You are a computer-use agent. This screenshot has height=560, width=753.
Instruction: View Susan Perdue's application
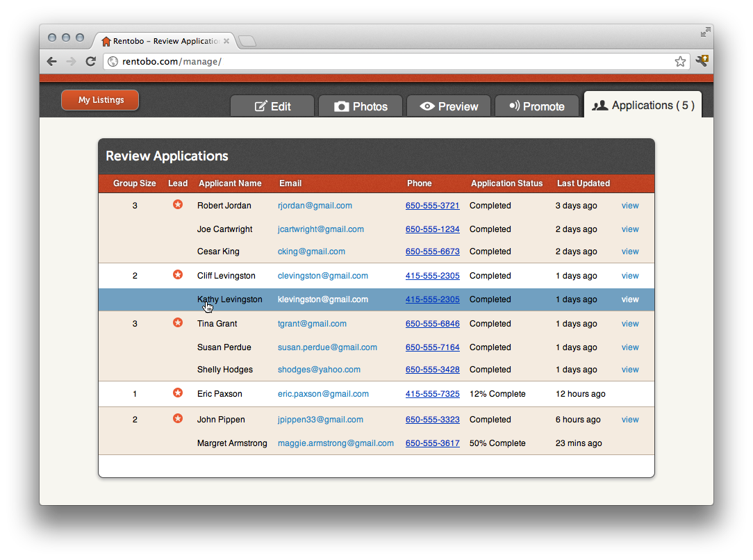coord(630,347)
